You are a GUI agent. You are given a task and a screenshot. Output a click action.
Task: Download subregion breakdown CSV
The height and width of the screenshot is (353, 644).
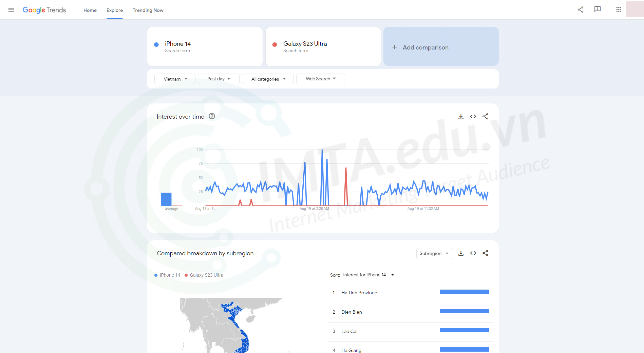click(461, 253)
